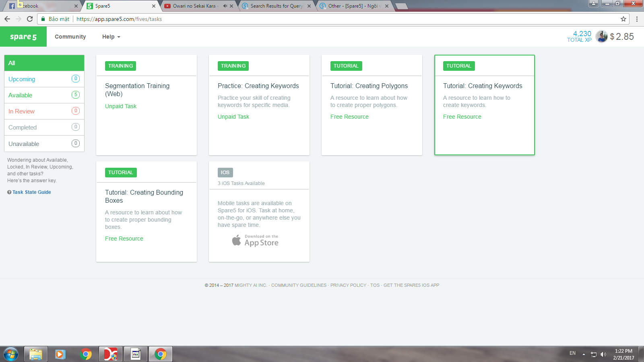
Task: Click the IOS tag on the mobile tasks card
Action: pos(225,173)
